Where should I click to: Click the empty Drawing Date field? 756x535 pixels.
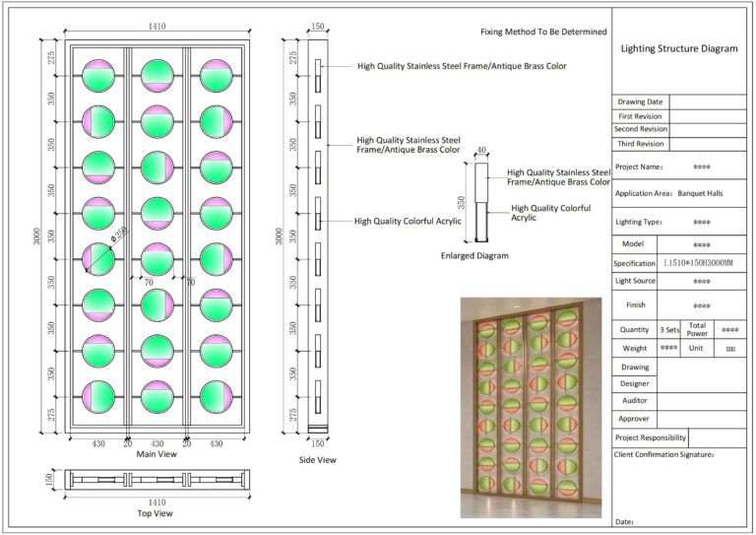(x=708, y=101)
